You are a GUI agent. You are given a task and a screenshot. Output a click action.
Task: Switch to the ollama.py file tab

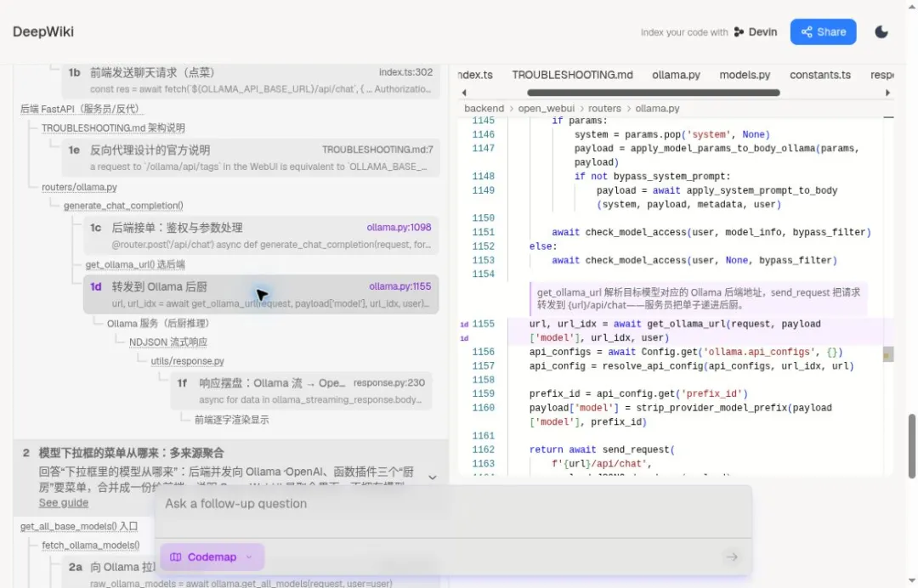pyautogui.click(x=677, y=75)
